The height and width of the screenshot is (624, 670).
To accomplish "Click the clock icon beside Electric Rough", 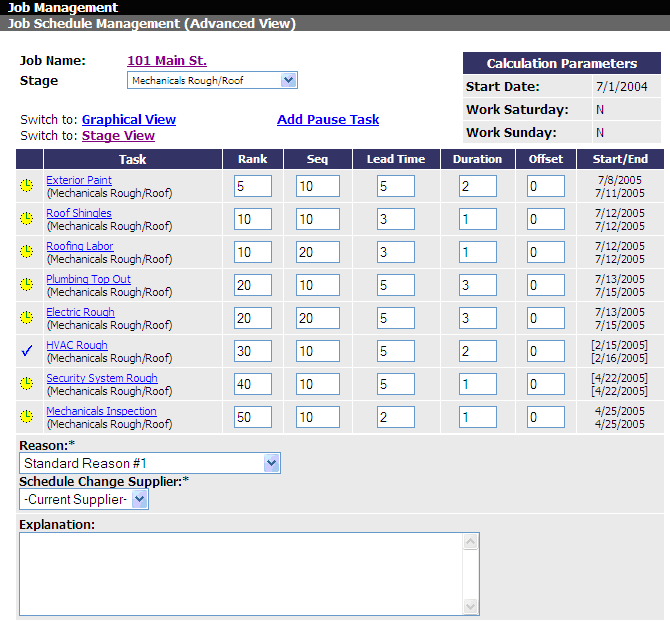I will coord(26,318).
